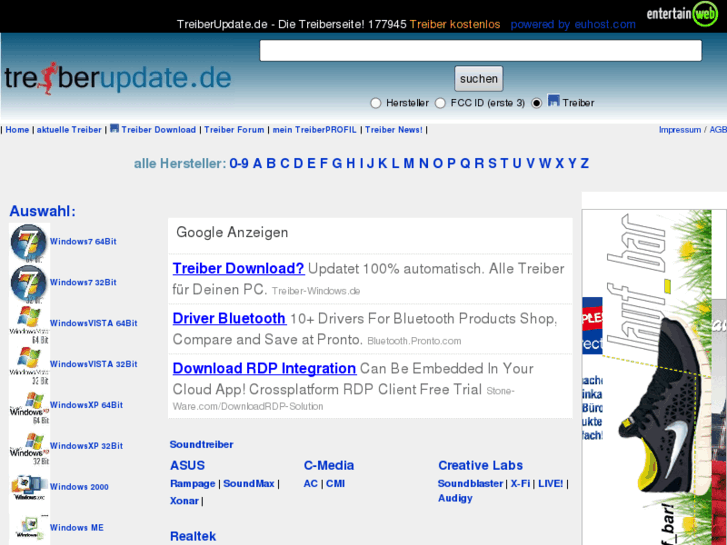Open the Soundblaster link

(470, 483)
